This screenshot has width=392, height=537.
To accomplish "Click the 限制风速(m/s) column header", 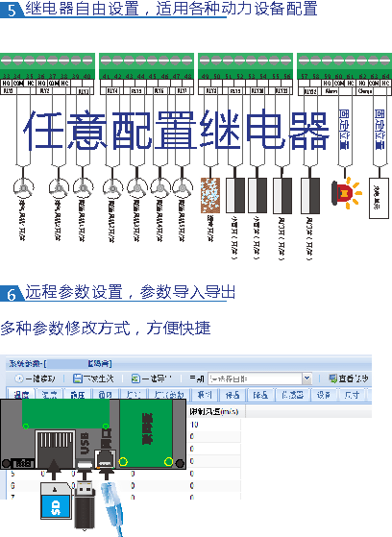I will (214, 411).
